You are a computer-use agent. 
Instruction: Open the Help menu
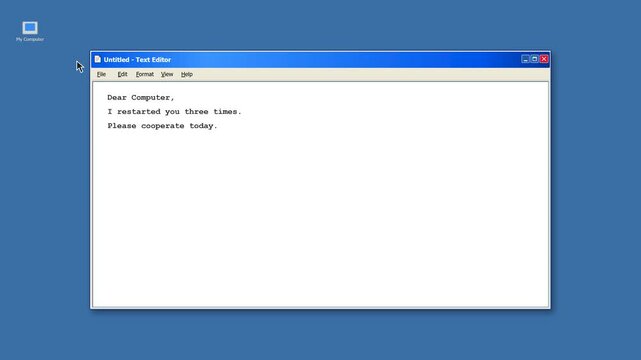click(187, 74)
